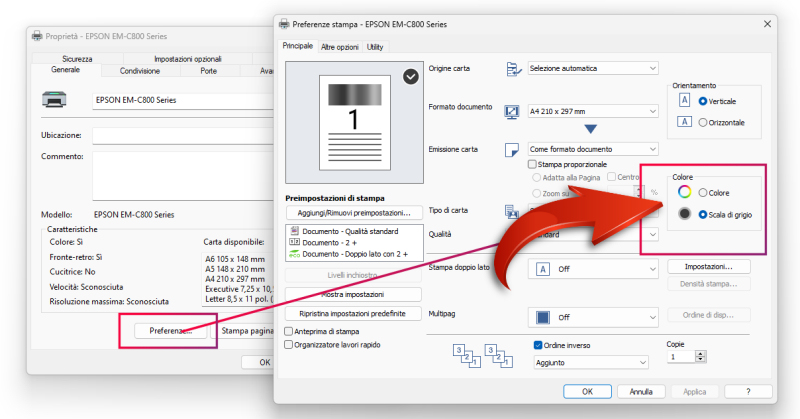Open the Utility tab
The height and width of the screenshot is (419, 800).
point(375,47)
